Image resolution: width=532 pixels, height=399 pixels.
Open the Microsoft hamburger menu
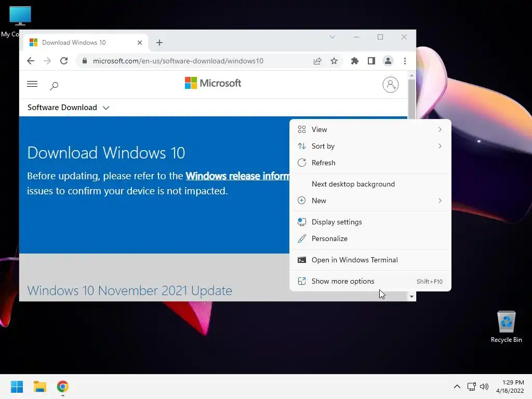point(32,84)
